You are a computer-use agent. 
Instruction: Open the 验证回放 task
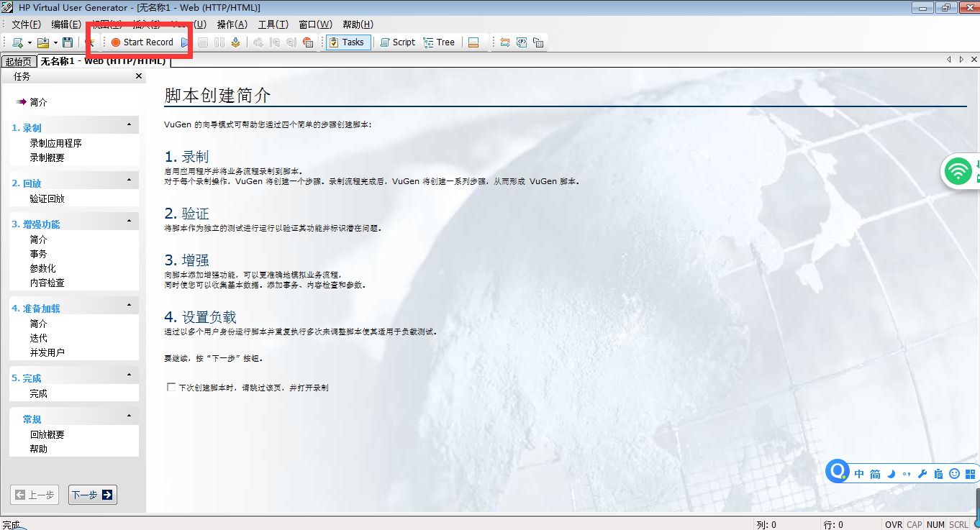(x=47, y=198)
